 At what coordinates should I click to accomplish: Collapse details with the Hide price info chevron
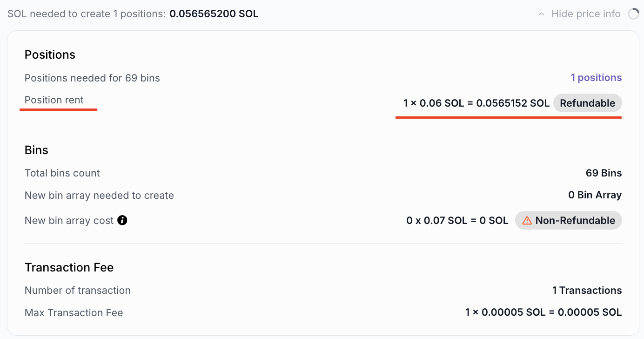click(541, 14)
